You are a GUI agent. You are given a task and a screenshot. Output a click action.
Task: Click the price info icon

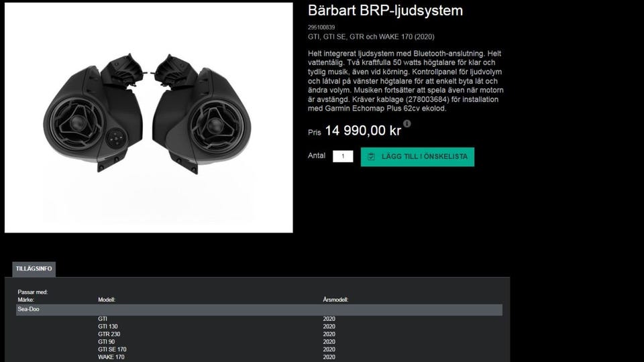tap(407, 123)
